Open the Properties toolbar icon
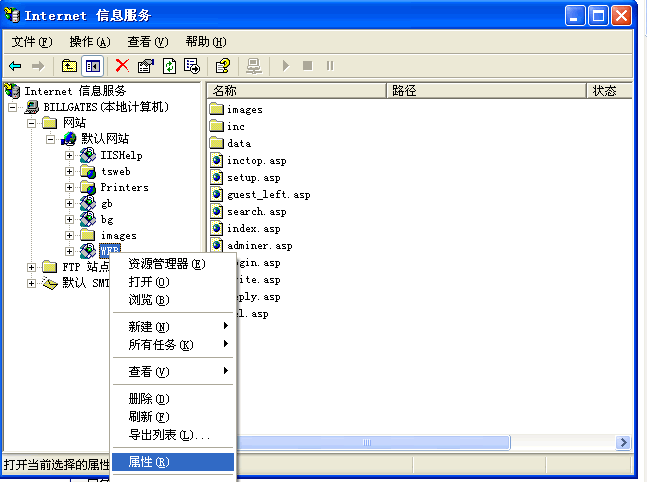 pyautogui.click(x=146, y=66)
